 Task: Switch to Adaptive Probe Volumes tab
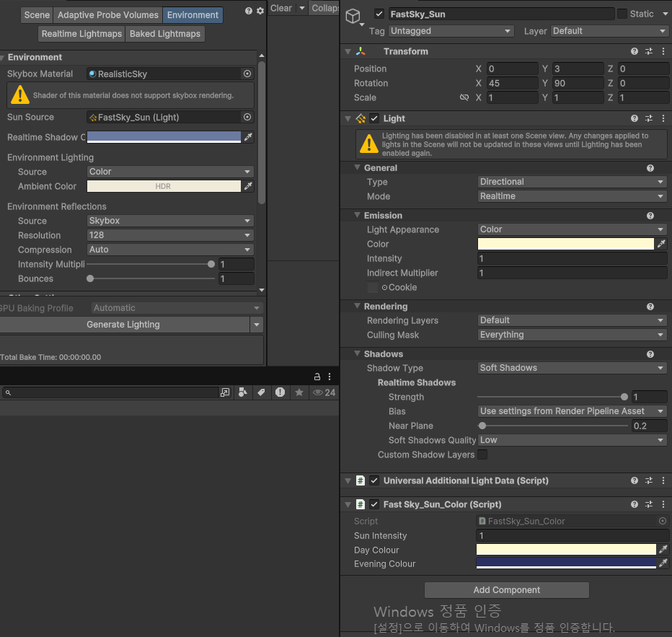coord(108,15)
